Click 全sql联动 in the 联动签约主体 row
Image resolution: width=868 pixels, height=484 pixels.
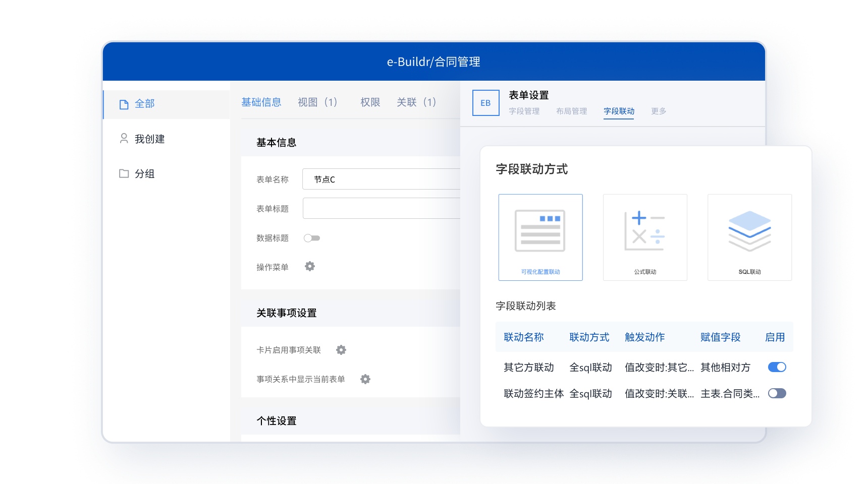point(591,393)
